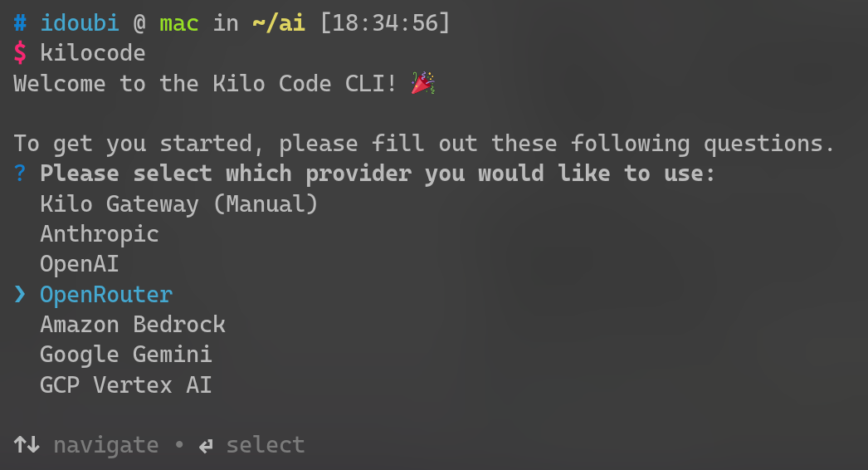Click the username idoubi in the prompt
The height and width of the screenshot is (470, 868).
coord(79,23)
